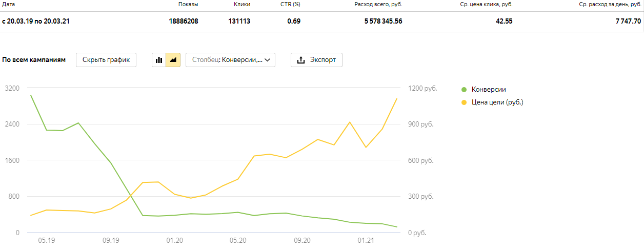This screenshot has width=644, height=251.
Task: Select clicks value 131113
Action: [239, 22]
